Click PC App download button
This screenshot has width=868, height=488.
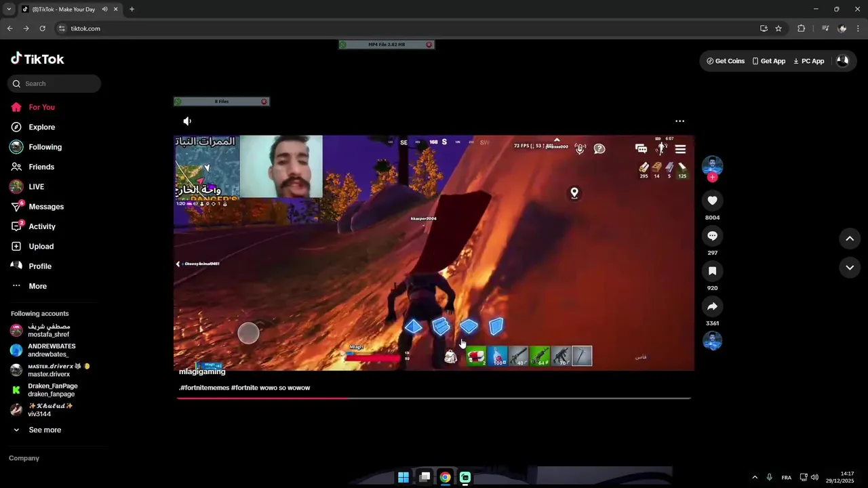coord(808,61)
